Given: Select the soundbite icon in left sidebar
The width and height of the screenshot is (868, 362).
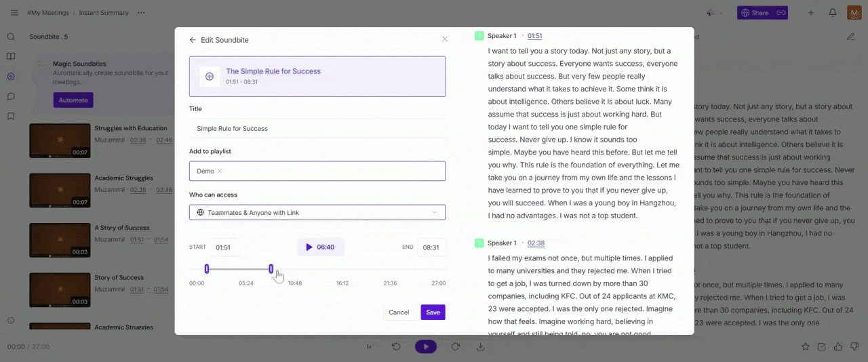Looking at the screenshot, I should pos(11,77).
